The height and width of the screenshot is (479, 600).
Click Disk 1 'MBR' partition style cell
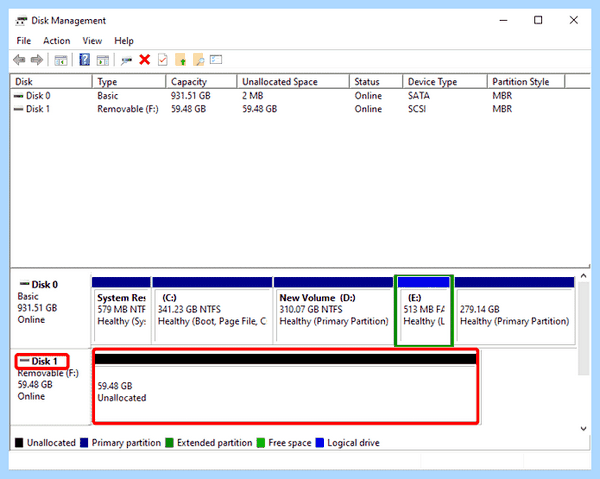click(502, 109)
